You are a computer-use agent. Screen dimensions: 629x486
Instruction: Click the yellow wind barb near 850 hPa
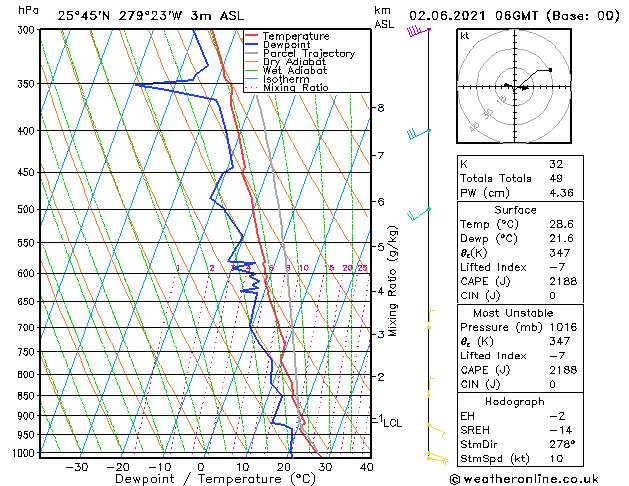pos(430,387)
